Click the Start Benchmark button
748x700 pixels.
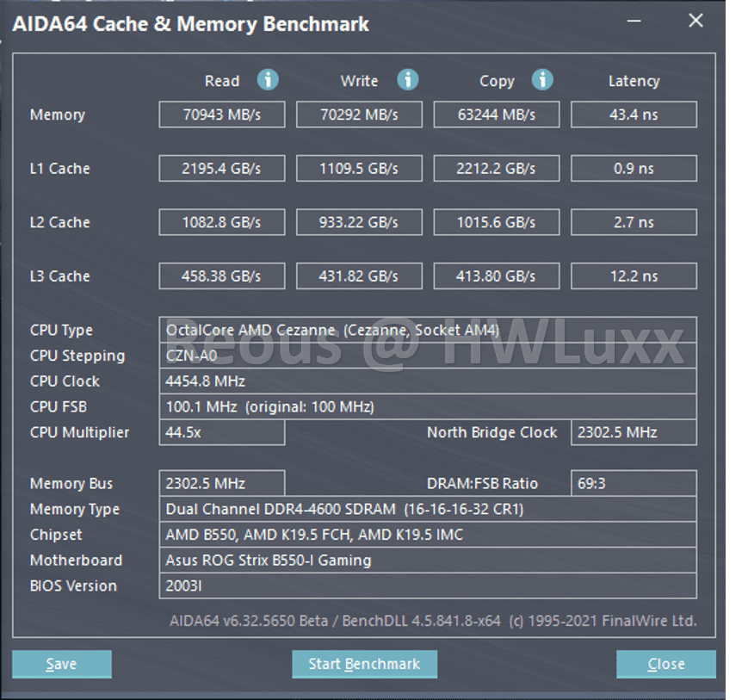(364, 664)
